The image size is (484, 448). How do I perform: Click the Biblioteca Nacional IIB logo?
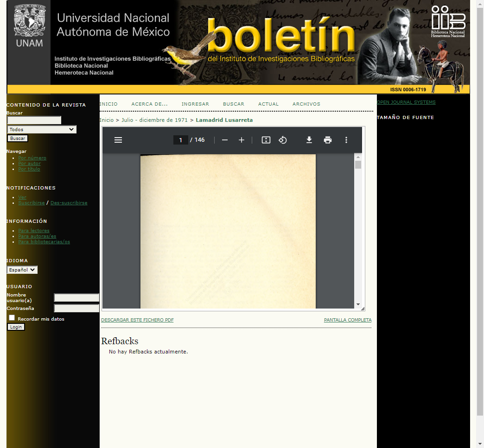(448, 22)
